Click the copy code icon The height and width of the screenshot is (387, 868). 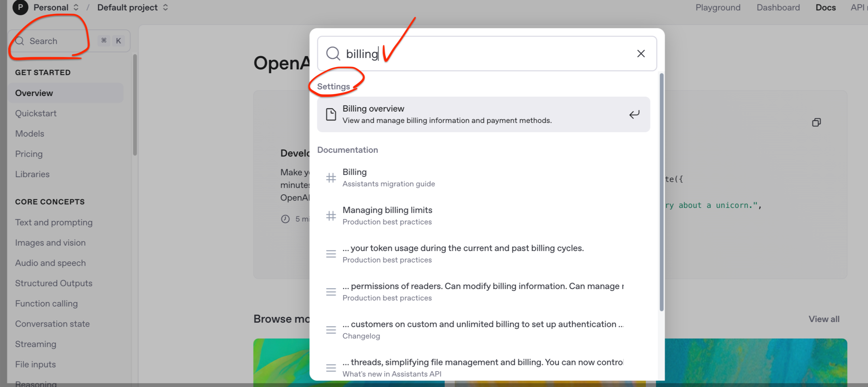coord(816,122)
